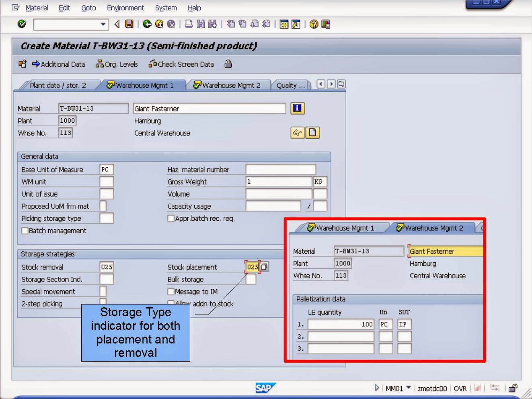Viewport: 532px width, 399px height.
Task: Open the Material menu
Action: tap(37, 8)
